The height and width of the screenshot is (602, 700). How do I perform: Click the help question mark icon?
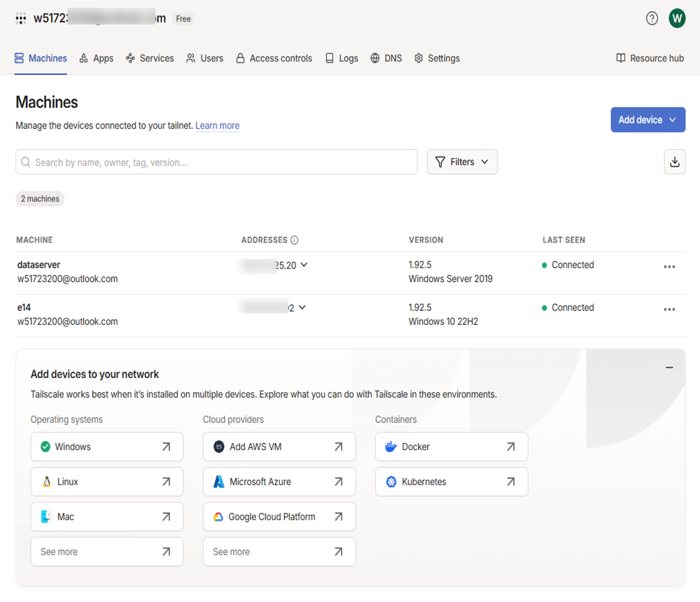tap(652, 18)
